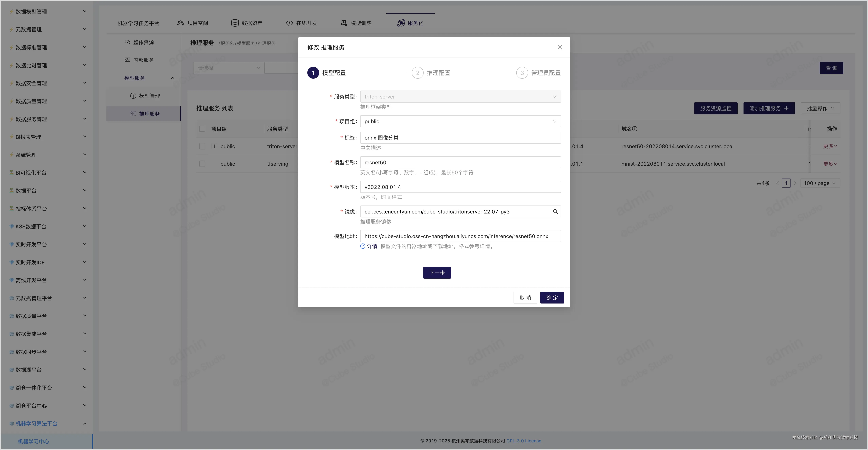Image resolution: width=868 pixels, height=450 pixels.
Task: Click the info icon next to 域名
Action: click(635, 129)
